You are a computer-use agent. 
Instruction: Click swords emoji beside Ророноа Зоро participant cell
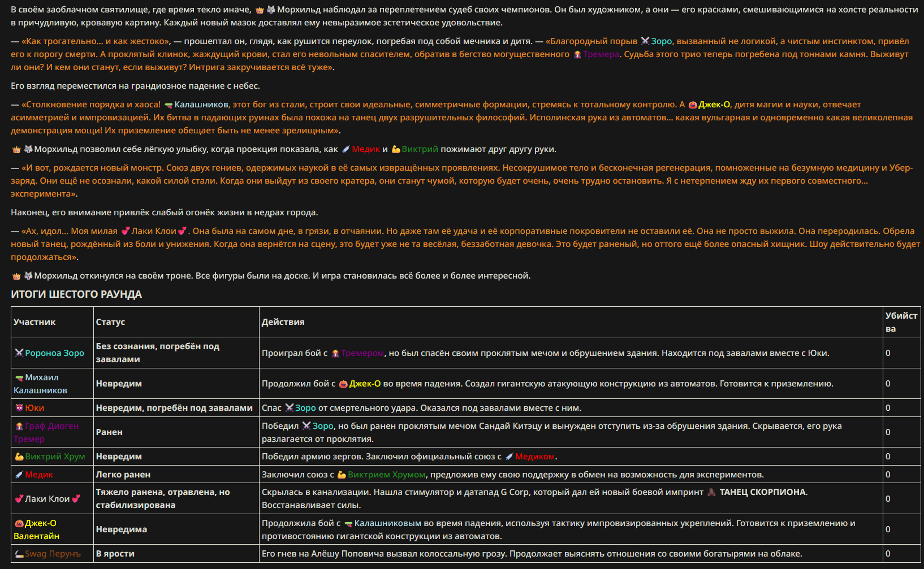(19, 353)
